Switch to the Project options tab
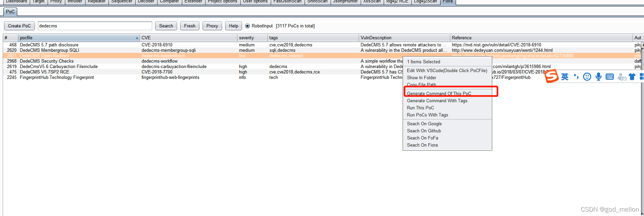Screen dimensions: 644x216 pos(222,2)
